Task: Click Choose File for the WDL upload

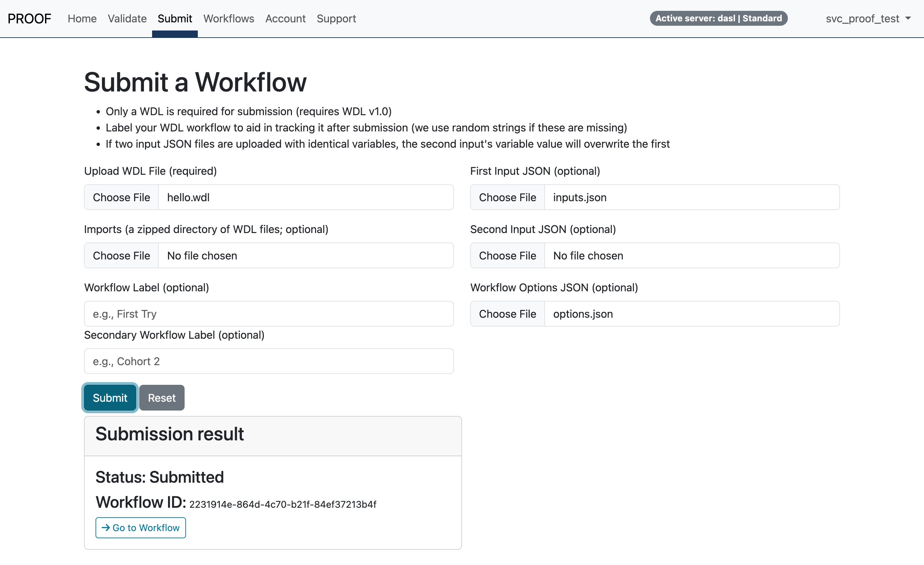Action: point(121,197)
